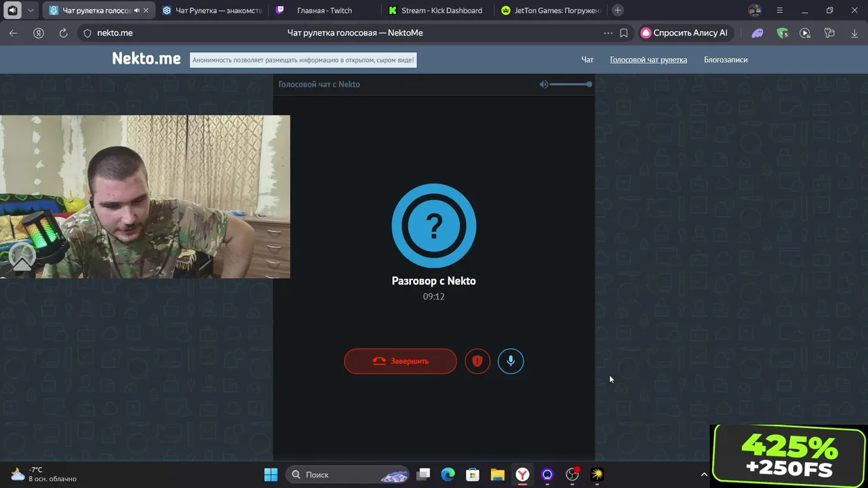Image resolution: width=868 pixels, height=488 pixels.
Task: Open browser downloads with the arrow icon
Action: tap(854, 33)
